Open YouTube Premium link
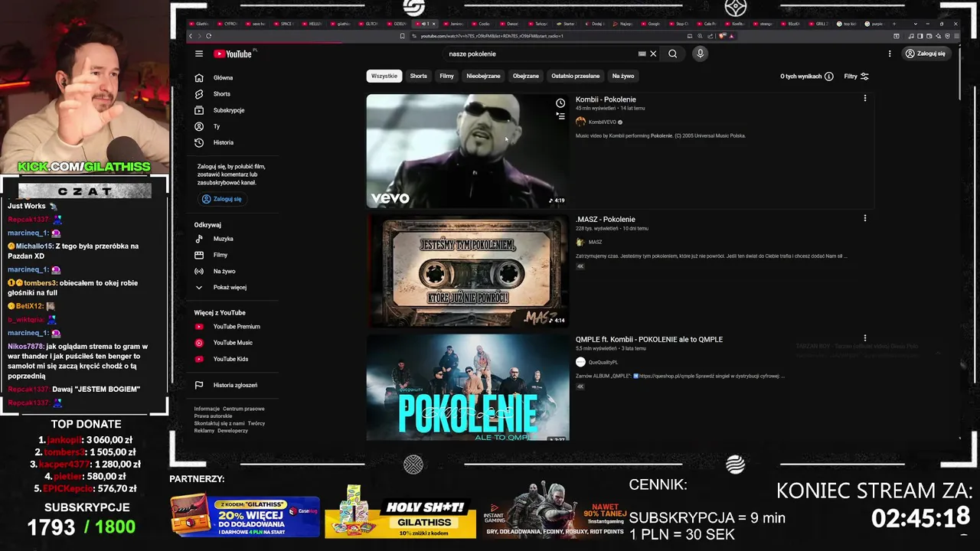Image resolution: width=980 pixels, height=551 pixels. [236, 326]
